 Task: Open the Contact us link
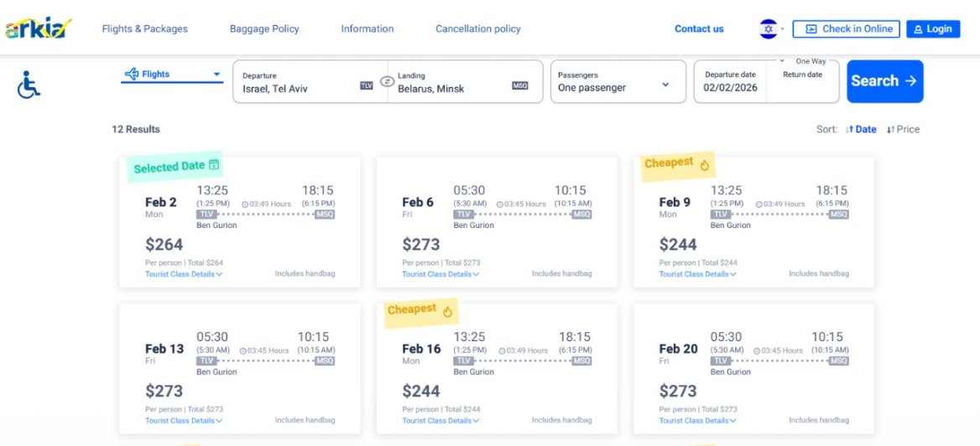699,29
